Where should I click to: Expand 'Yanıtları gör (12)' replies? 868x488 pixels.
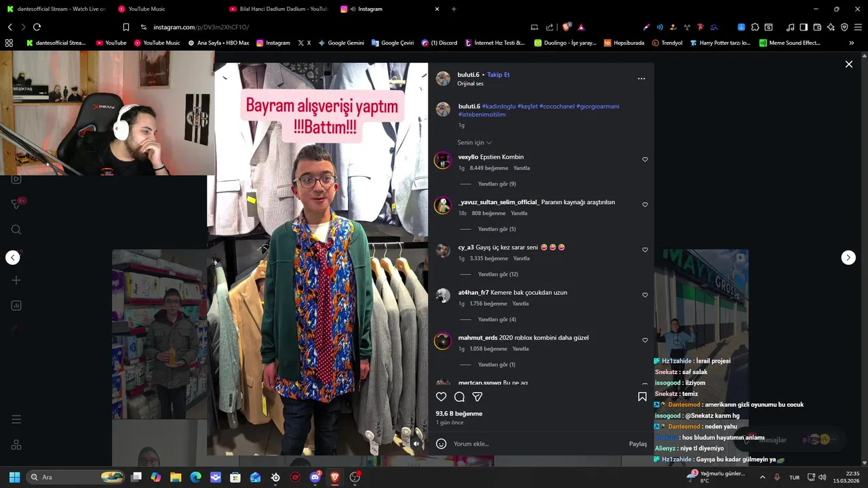498,274
